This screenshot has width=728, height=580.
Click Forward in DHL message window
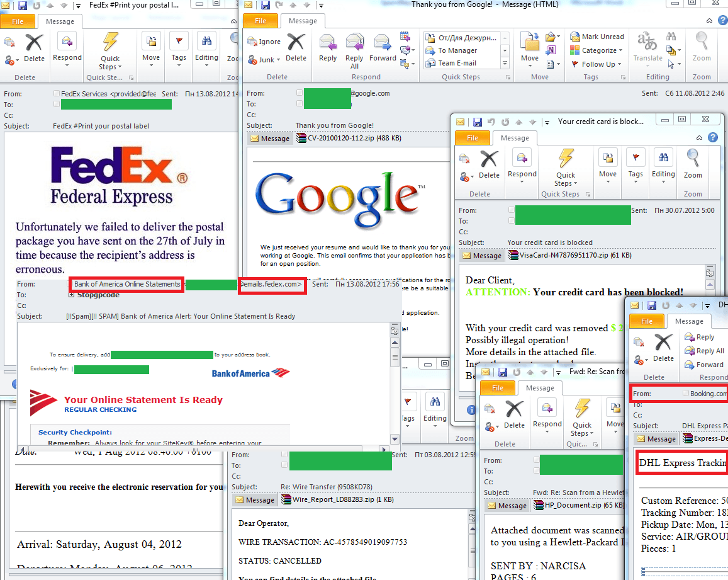(704, 365)
